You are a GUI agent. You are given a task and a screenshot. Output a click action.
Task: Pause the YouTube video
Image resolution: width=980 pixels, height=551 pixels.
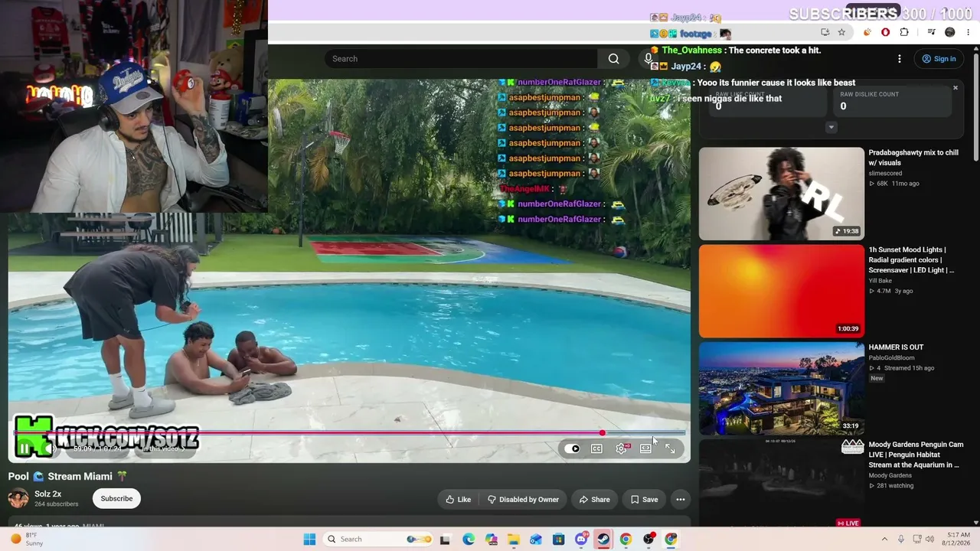[x=24, y=448]
